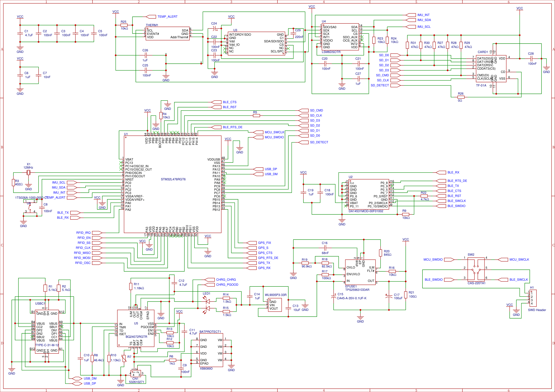This screenshot has width=555, height=392.
Task: Select the WL9005P3-33R regulator label
Action: tap(276, 295)
